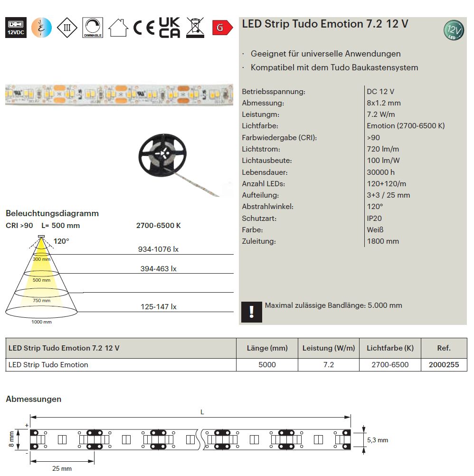Click the lead length '1800 mm'
Screen dimensions: 474x476
[x=383, y=241]
